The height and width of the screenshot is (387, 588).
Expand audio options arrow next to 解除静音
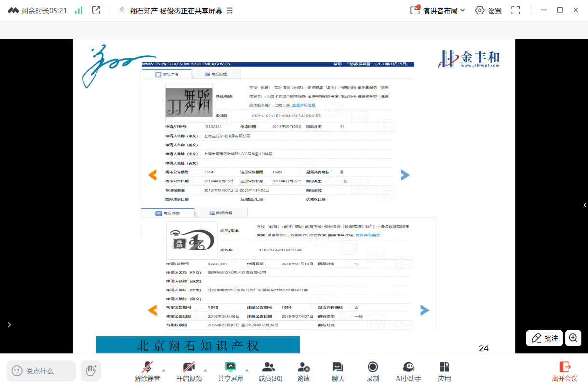(164, 371)
